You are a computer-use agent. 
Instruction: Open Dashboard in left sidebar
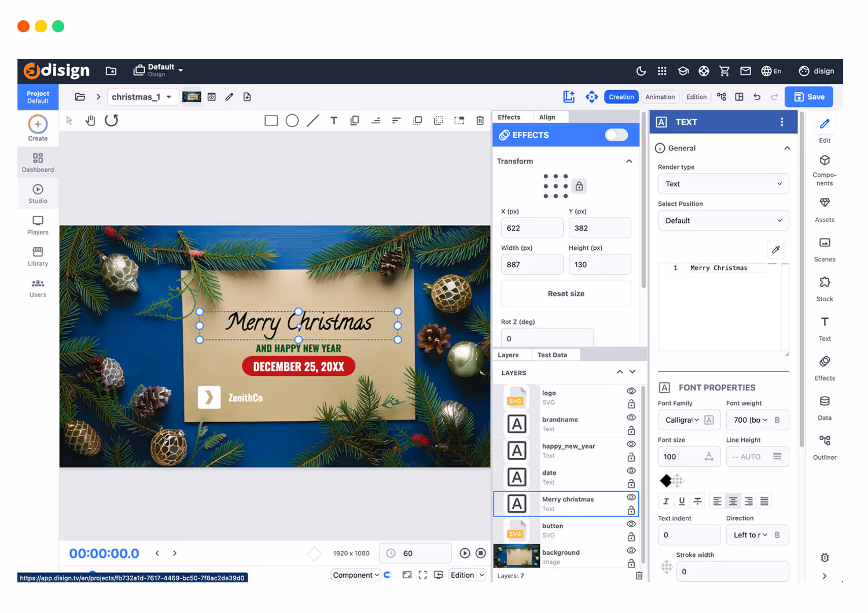(x=38, y=163)
